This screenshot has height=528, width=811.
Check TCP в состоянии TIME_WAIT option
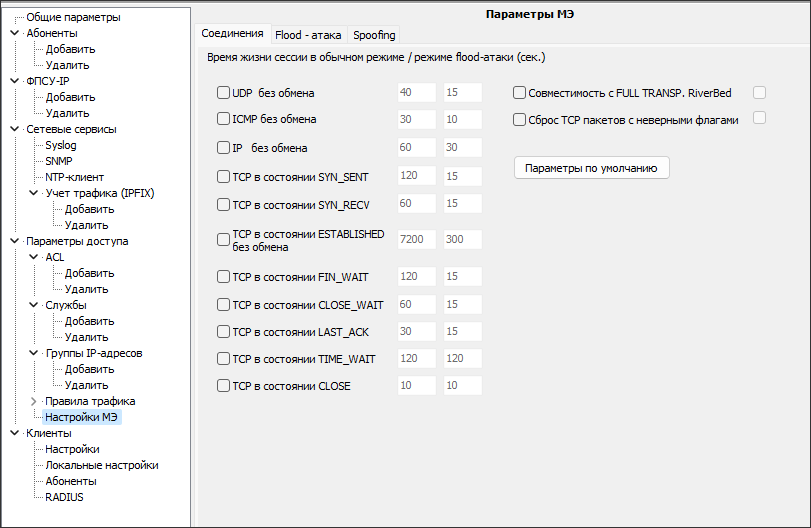point(224,358)
